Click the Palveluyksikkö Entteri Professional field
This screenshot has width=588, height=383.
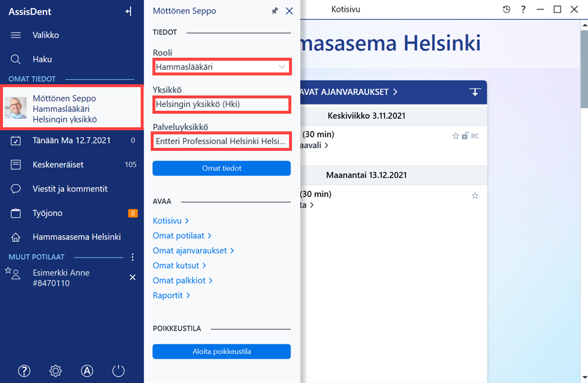(222, 141)
